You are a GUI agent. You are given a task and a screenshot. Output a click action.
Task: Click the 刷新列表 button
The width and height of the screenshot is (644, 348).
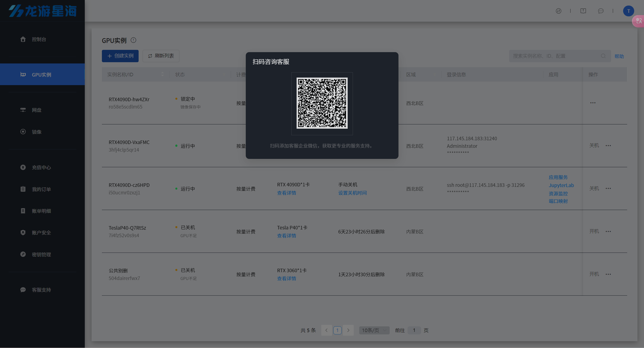pyautogui.click(x=161, y=56)
